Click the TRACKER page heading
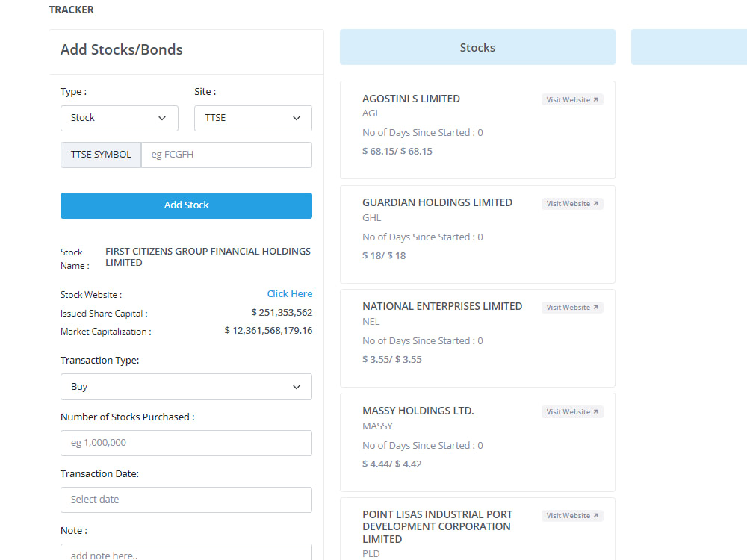 72,10
